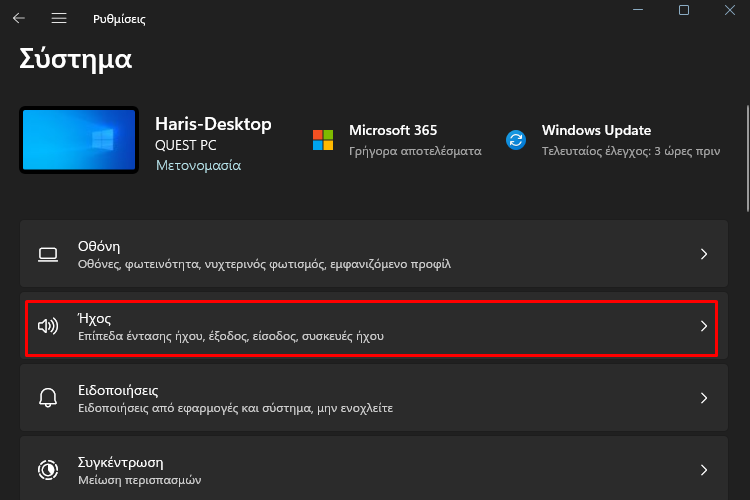The height and width of the screenshot is (500, 750).
Task: Click the Ήχος speaker icon
Action: [48, 326]
